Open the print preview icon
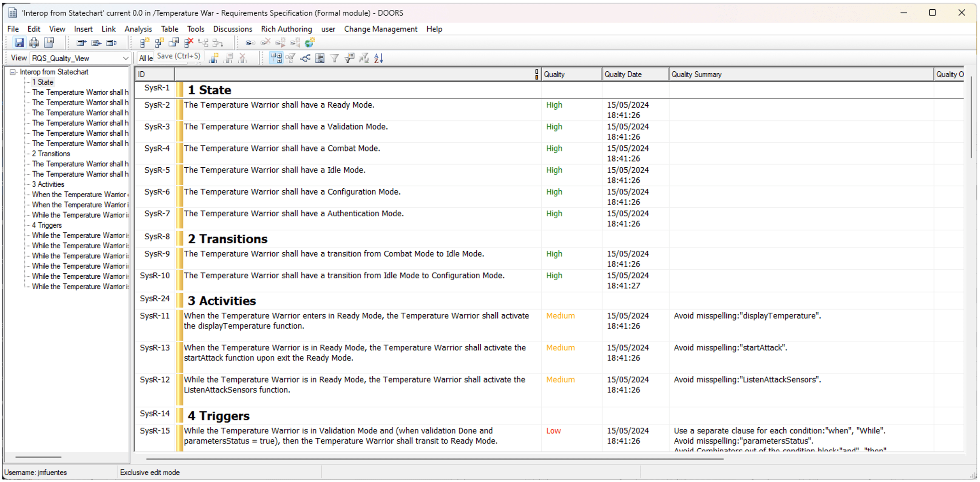980x482 pixels. [x=49, y=43]
